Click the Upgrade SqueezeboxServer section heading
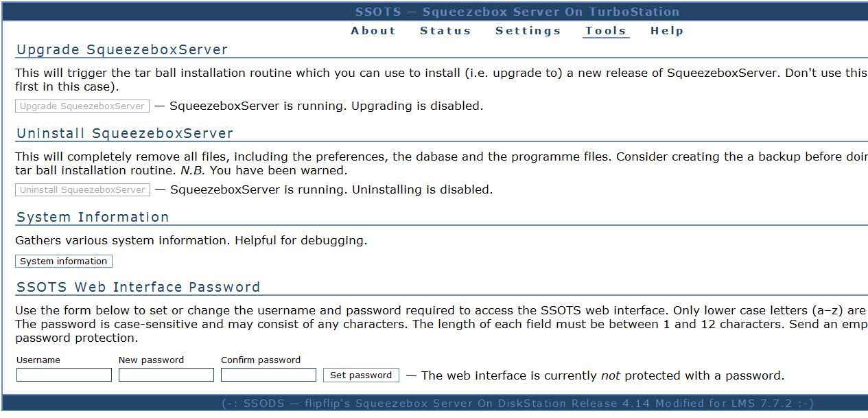 point(122,50)
